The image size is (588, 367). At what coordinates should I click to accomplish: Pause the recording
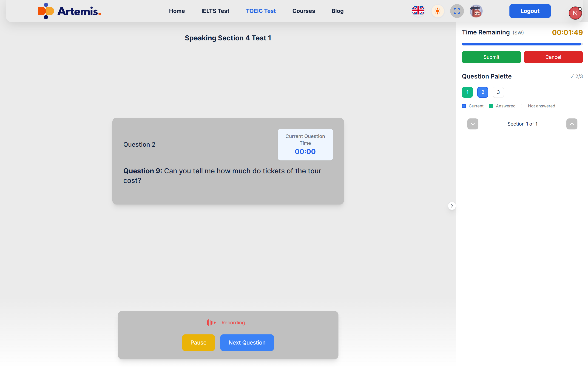pos(198,342)
